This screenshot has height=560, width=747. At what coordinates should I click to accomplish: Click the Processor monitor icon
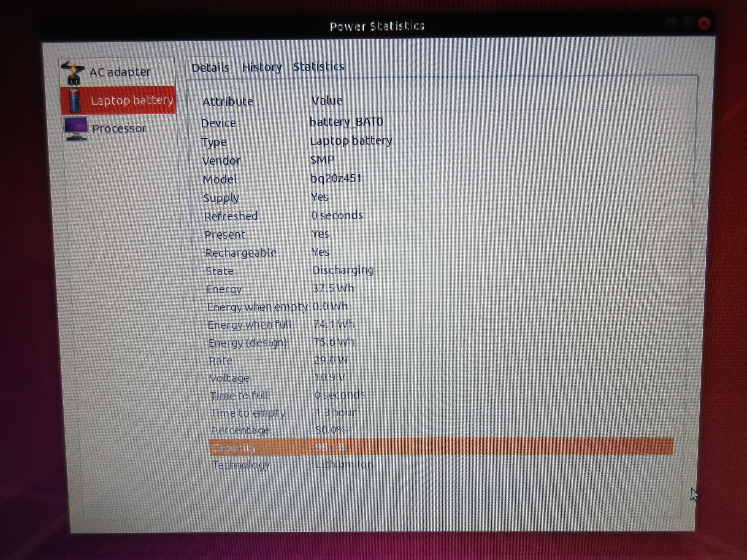(x=76, y=129)
